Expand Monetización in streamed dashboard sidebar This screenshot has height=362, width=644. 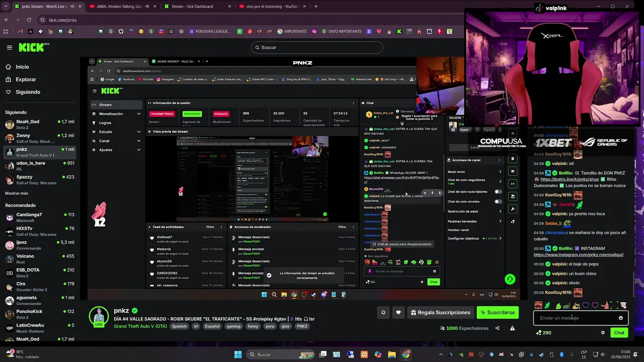coord(139,114)
